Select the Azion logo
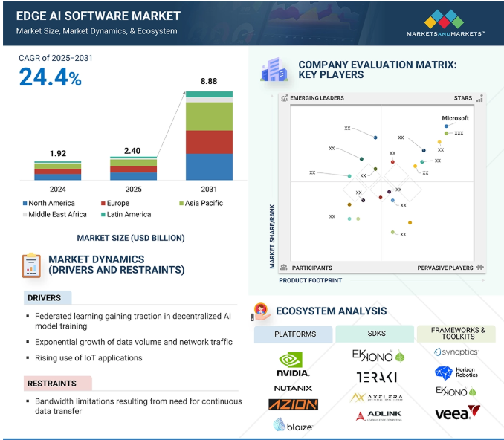504x440 pixels. (x=293, y=404)
